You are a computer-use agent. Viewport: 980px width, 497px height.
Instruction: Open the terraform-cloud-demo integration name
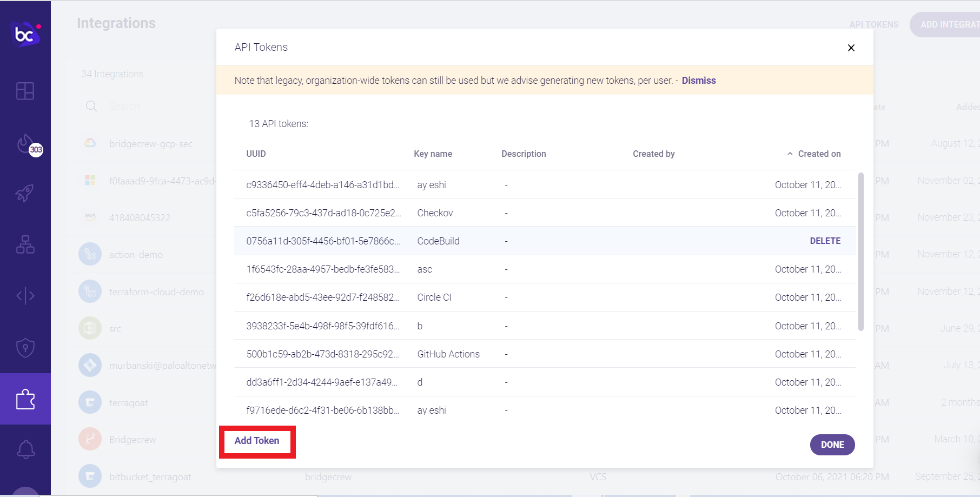(156, 292)
